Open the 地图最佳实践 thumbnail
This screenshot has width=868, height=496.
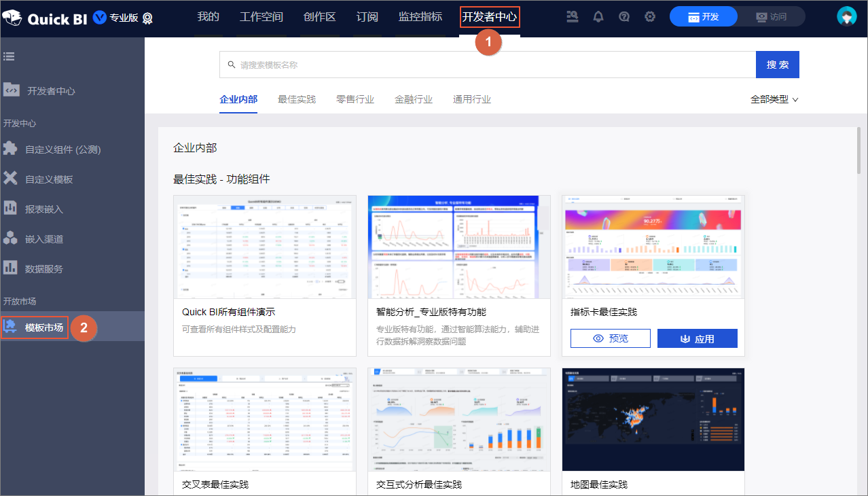[x=653, y=419]
